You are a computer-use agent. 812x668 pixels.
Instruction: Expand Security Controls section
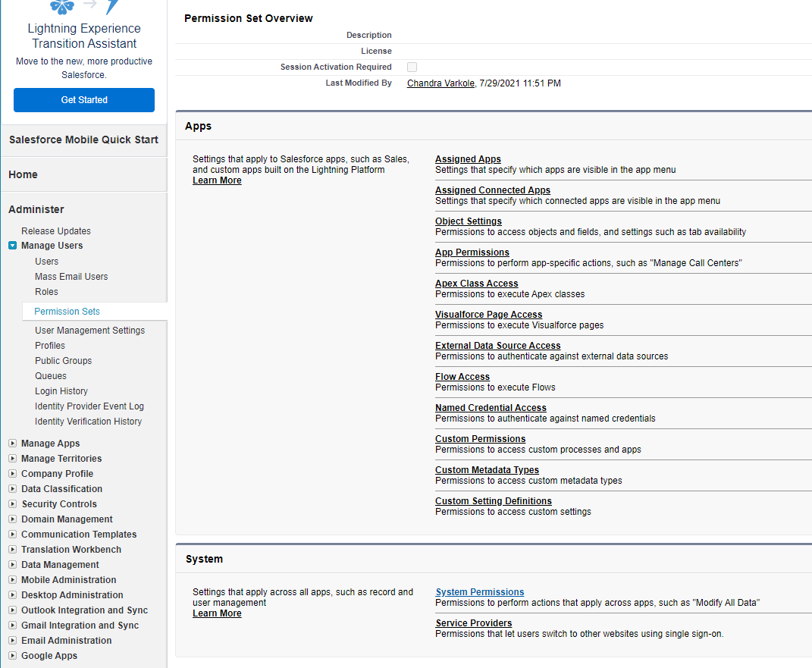click(x=12, y=504)
